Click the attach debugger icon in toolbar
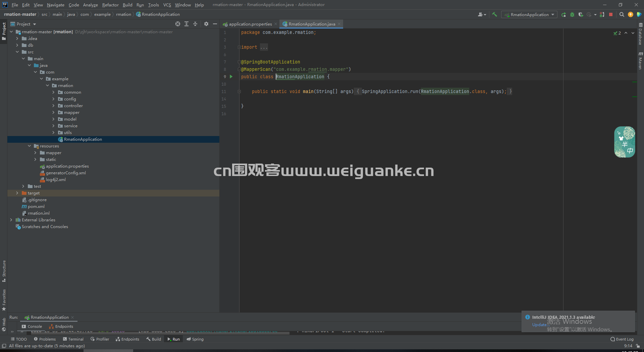This screenshot has width=644, height=352. tap(602, 14)
